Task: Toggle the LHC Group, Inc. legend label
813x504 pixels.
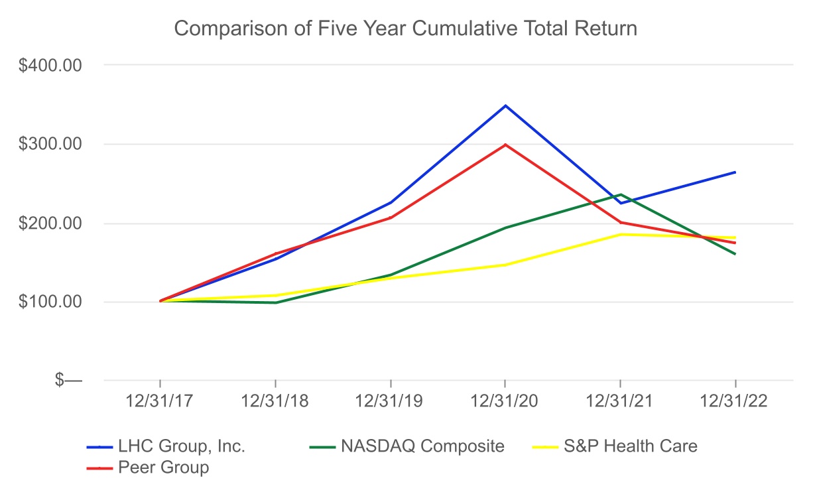Action: [x=182, y=446]
